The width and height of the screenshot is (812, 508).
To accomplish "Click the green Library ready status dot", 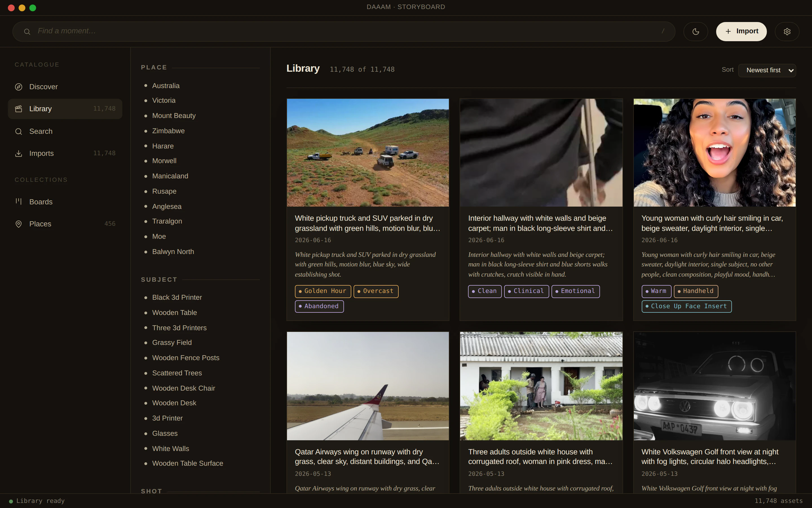I will 11,501.
